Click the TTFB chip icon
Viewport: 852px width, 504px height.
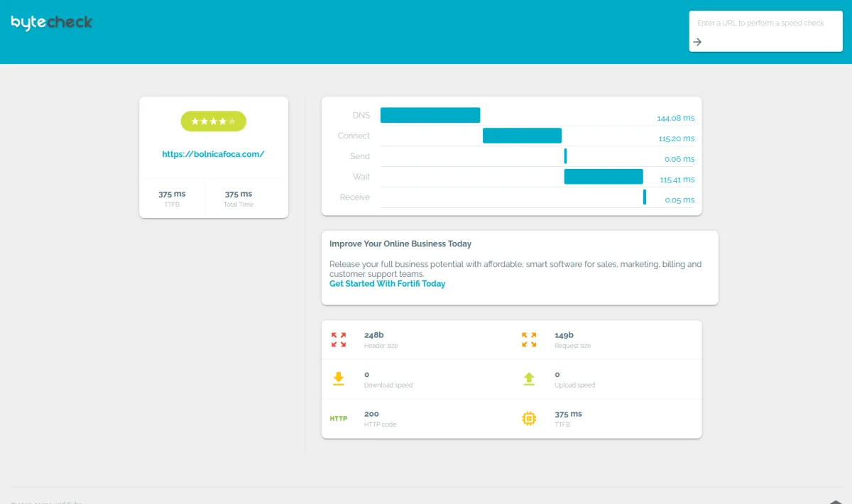coord(529,418)
